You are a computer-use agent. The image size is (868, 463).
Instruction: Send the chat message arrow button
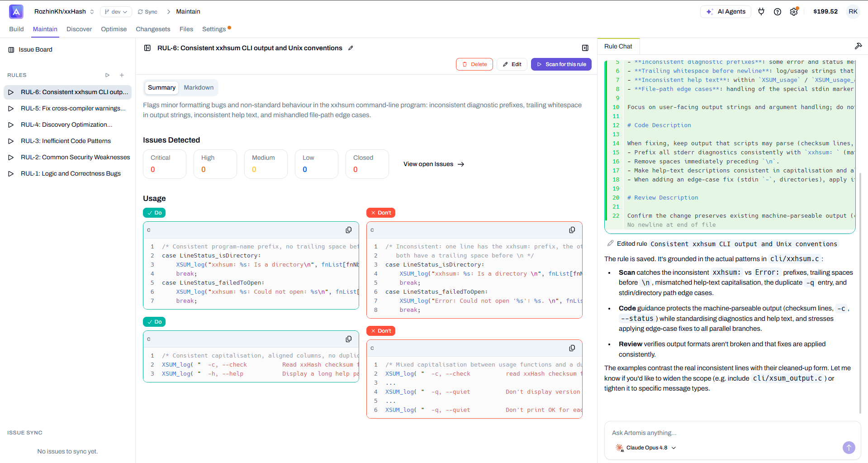849,448
